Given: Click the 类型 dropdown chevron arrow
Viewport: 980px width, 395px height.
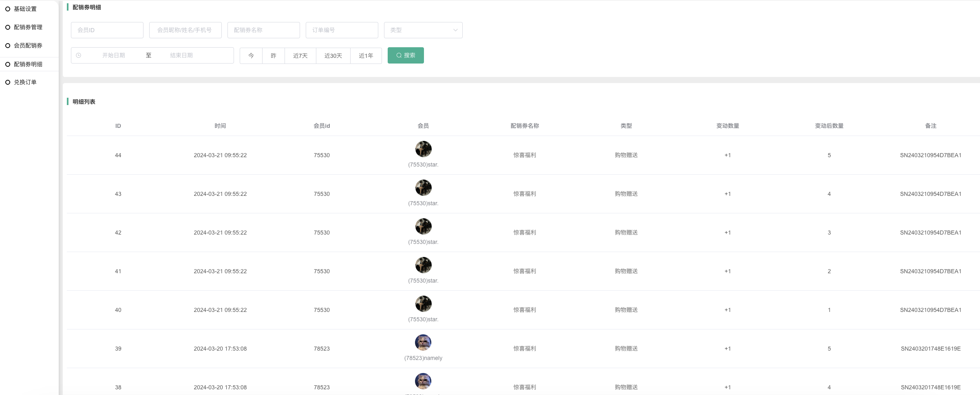Looking at the screenshot, I should point(455,30).
